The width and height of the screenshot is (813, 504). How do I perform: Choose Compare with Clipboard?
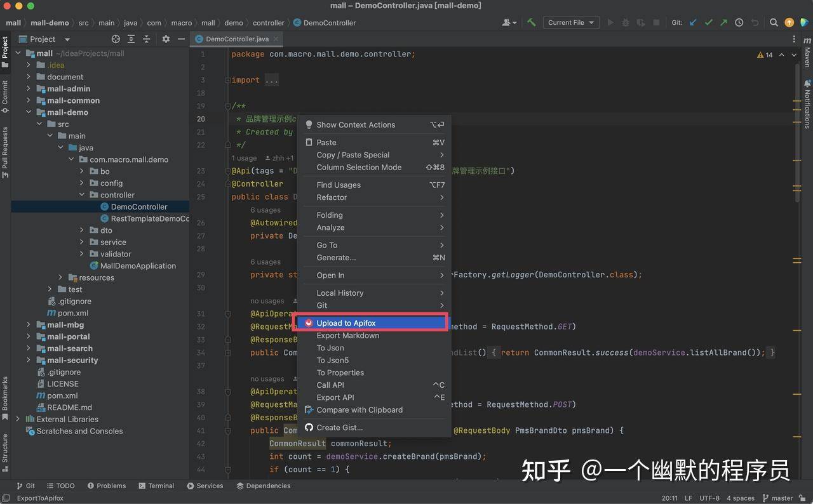point(375,409)
